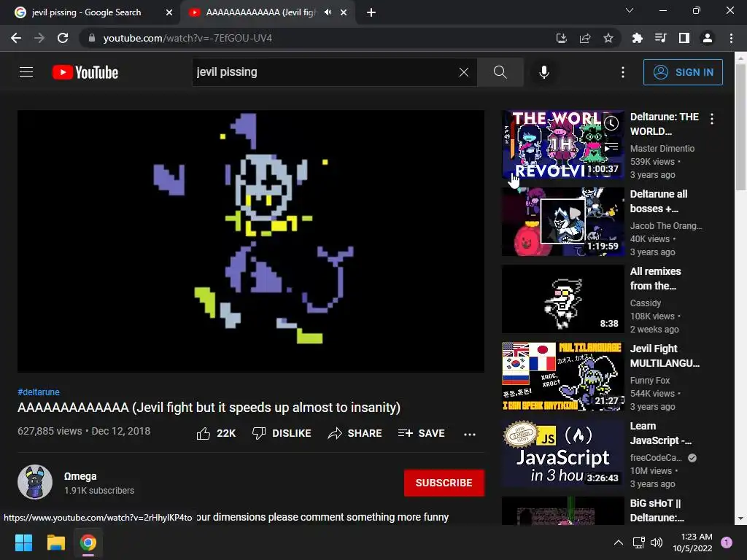Open a new browser tab
The image size is (747, 560).
pyautogui.click(x=371, y=12)
